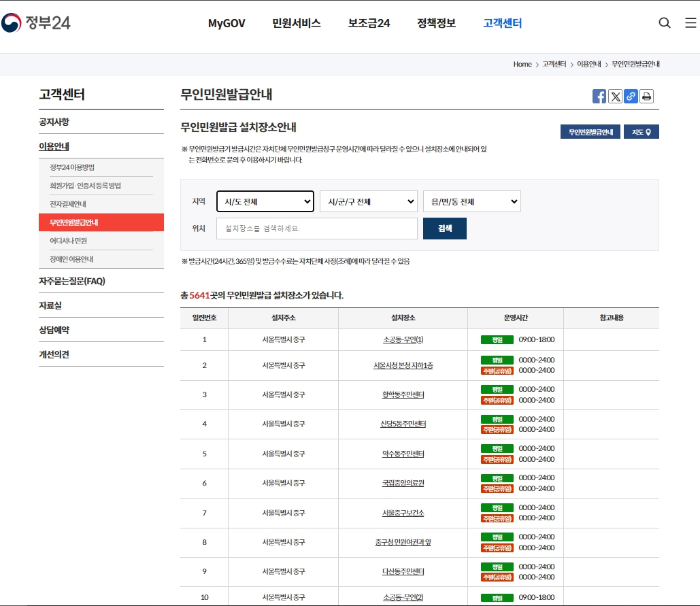
Task: Click the 정부24 logo
Action: 35,22
